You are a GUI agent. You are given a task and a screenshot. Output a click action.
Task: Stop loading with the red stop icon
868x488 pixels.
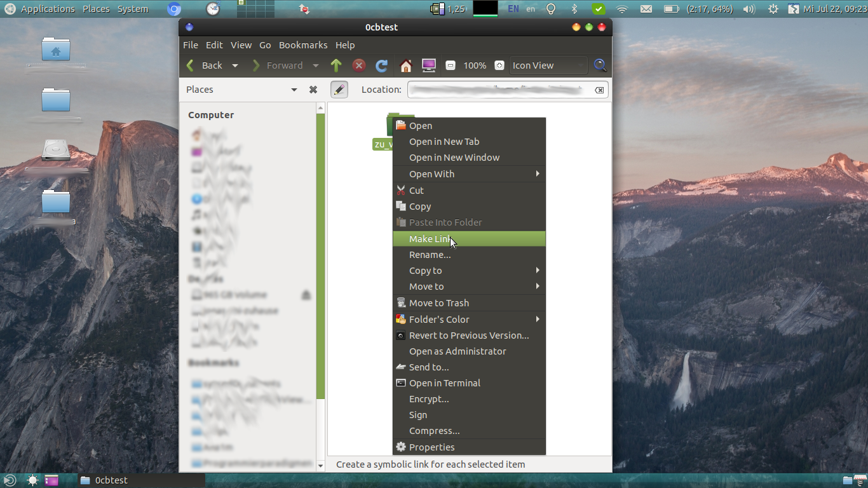click(359, 65)
